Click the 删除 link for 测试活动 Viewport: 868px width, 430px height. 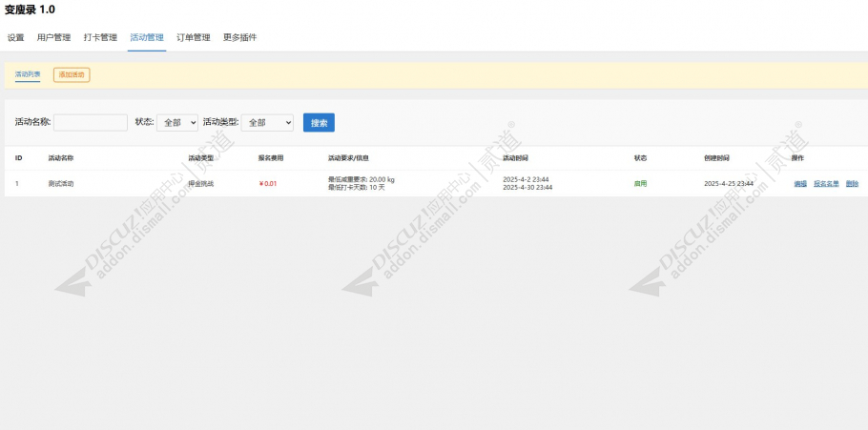click(852, 184)
